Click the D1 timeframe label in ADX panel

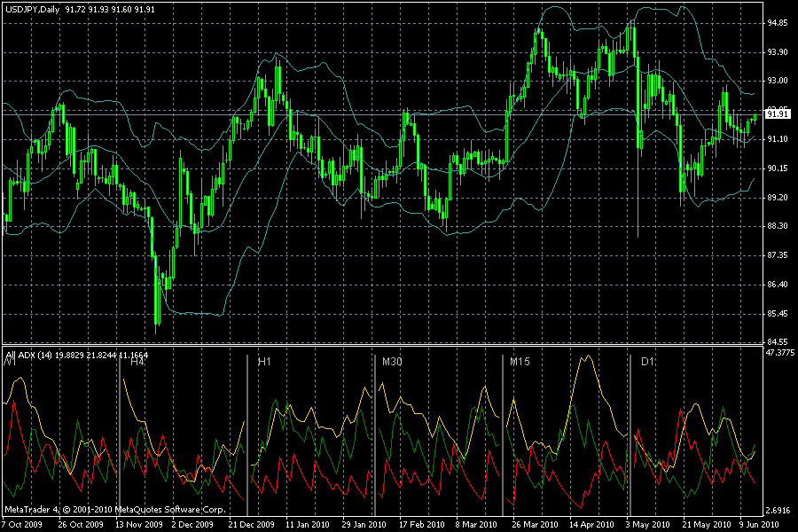click(647, 362)
